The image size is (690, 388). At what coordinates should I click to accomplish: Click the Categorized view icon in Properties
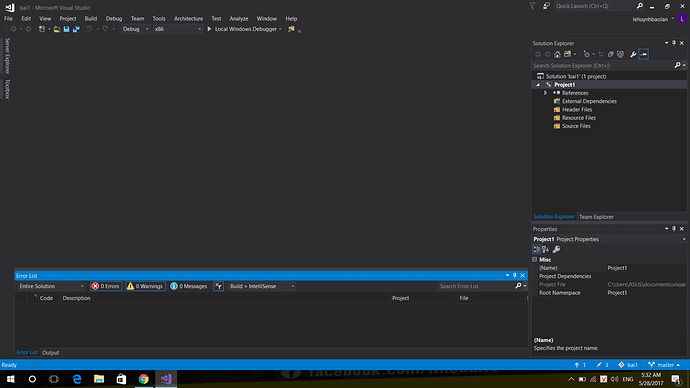(537, 249)
